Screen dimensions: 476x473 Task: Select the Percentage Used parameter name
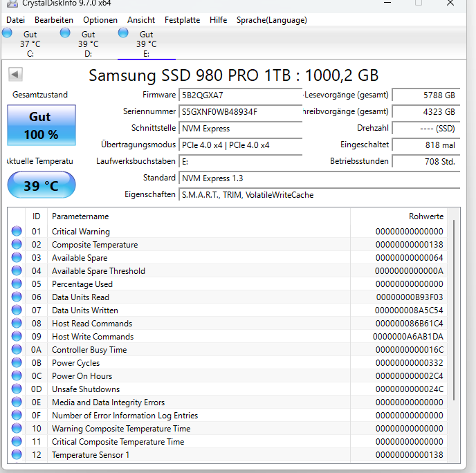pyautogui.click(x=82, y=284)
